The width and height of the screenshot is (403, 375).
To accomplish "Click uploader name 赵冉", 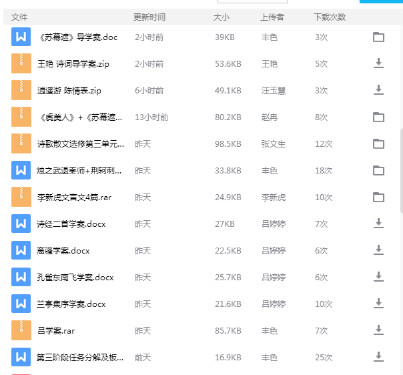I will 270,117.
